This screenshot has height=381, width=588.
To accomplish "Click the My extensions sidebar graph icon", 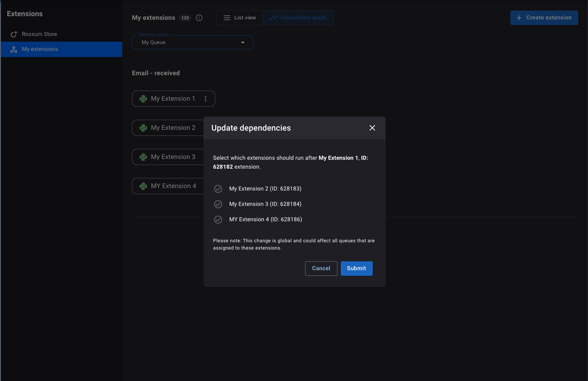I will 14,49.
